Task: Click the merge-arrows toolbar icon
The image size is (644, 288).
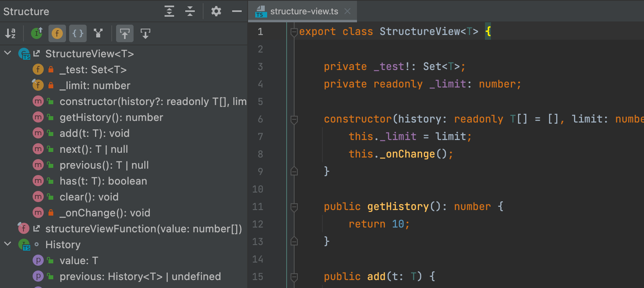Action: [98, 33]
